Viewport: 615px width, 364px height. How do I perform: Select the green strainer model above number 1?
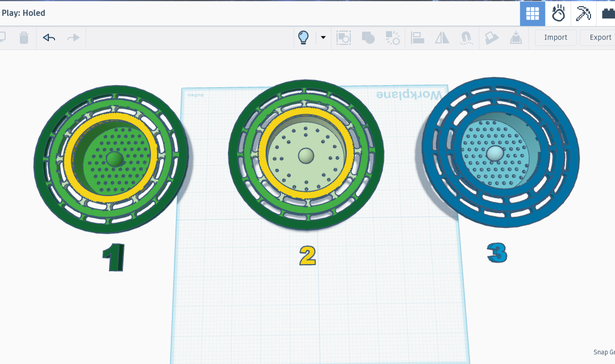[112, 160]
